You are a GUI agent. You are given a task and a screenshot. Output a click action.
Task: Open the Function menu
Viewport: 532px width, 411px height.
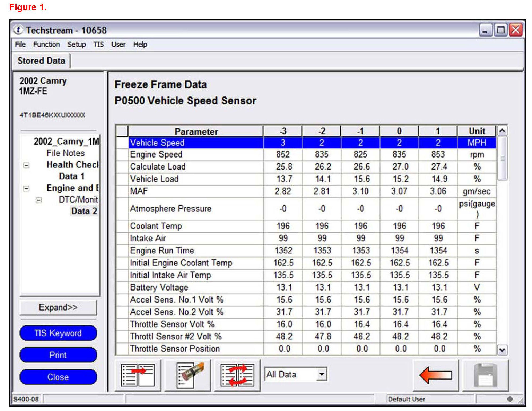tap(46, 44)
